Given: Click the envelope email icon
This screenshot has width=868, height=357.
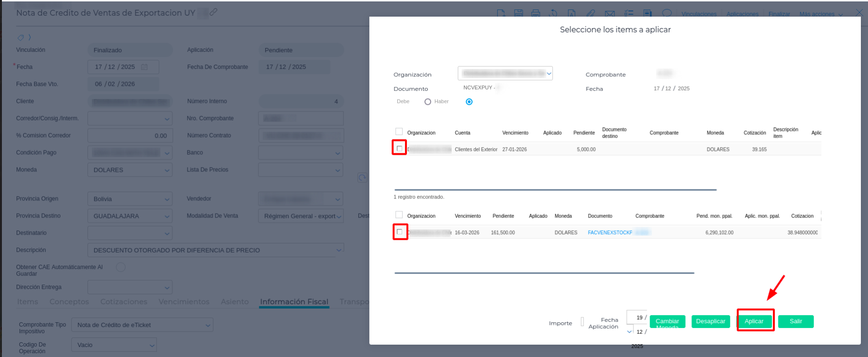Looking at the screenshot, I should tap(610, 14).
